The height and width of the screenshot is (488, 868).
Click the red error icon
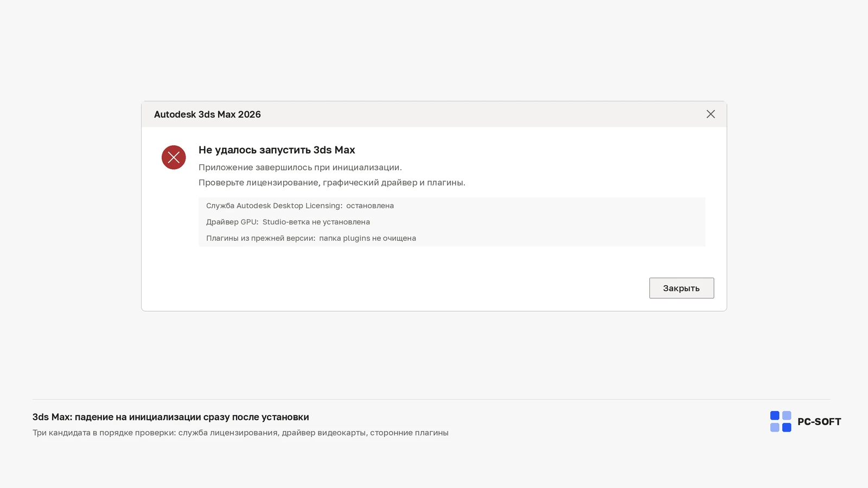174,157
